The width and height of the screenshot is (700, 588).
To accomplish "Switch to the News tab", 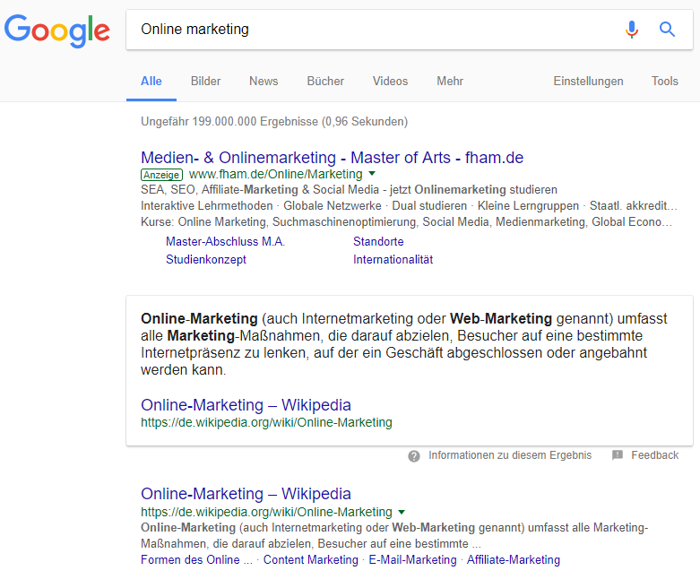I will tap(264, 81).
